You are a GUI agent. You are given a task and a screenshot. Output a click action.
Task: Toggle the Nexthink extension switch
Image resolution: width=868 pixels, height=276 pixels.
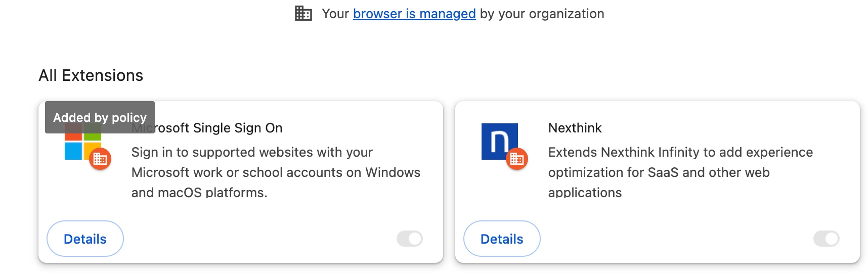827,239
